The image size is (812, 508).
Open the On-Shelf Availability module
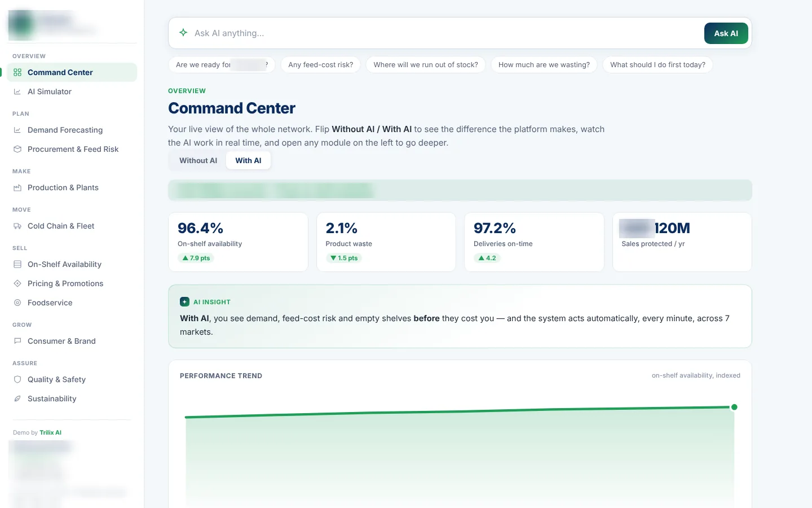point(72,264)
